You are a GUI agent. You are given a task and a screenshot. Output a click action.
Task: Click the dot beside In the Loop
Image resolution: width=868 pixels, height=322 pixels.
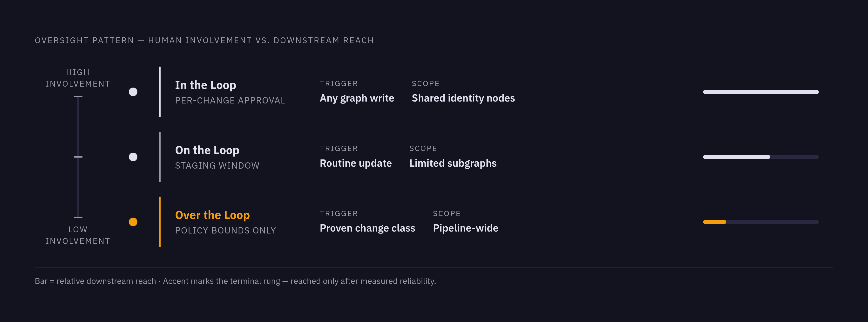click(x=133, y=92)
